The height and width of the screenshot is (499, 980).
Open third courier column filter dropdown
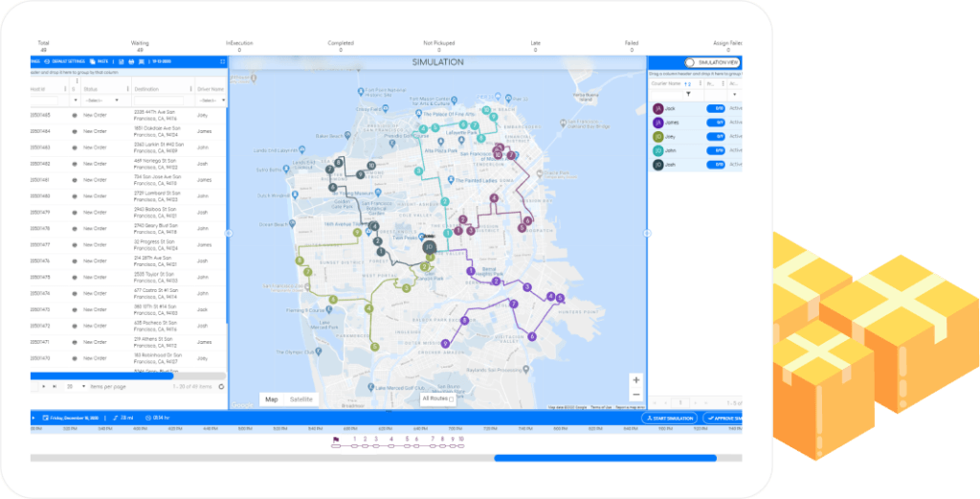(x=735, y=95)
